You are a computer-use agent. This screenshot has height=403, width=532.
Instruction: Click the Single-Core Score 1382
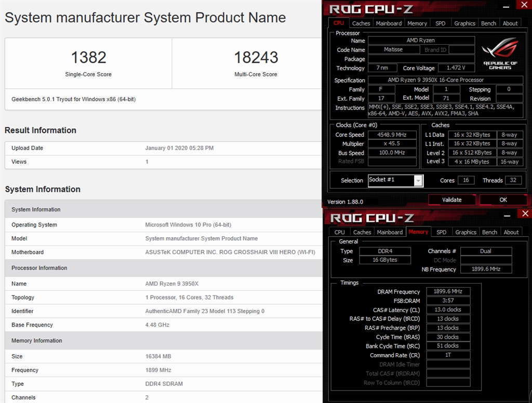(x=88, y=57)
